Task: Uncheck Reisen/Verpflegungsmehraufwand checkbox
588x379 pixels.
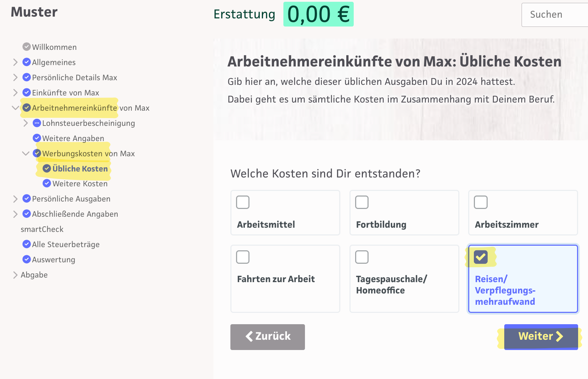Action: click(x=481, y=257)
